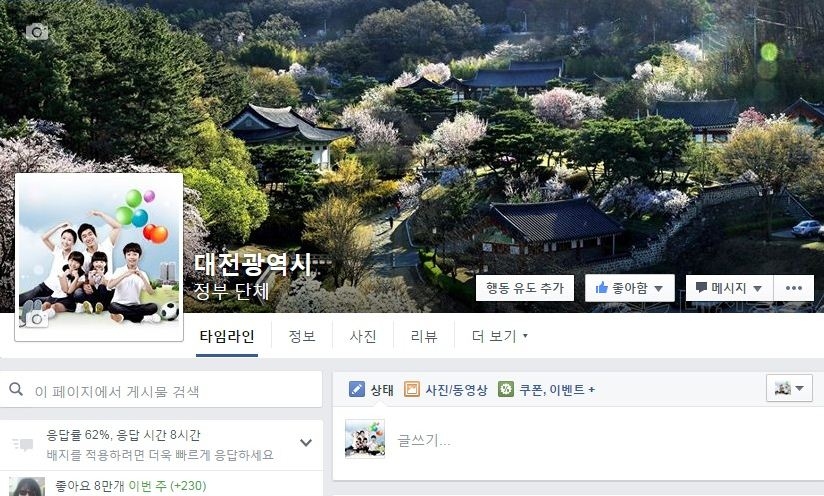Click the three-dots more options button
Screen dimensions: 824x496
coord(794,288)
